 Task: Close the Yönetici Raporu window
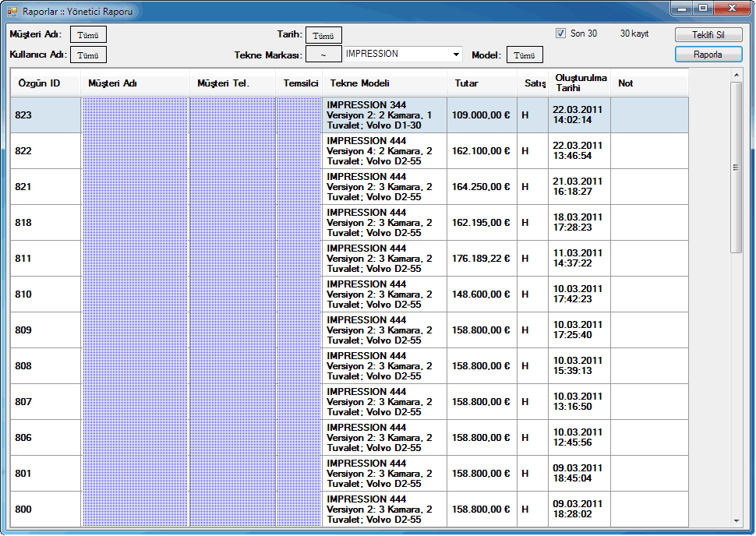point(732,9)
